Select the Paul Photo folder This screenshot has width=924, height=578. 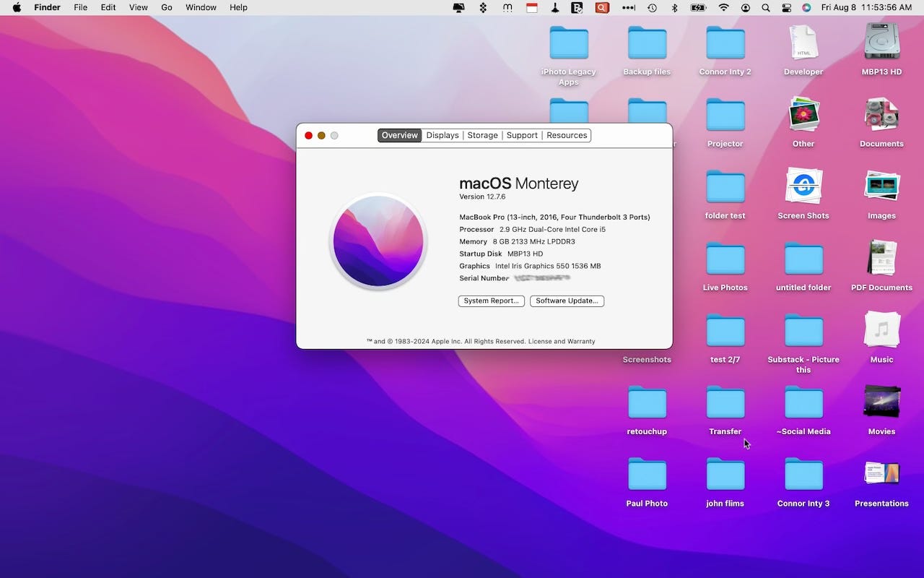647,474
